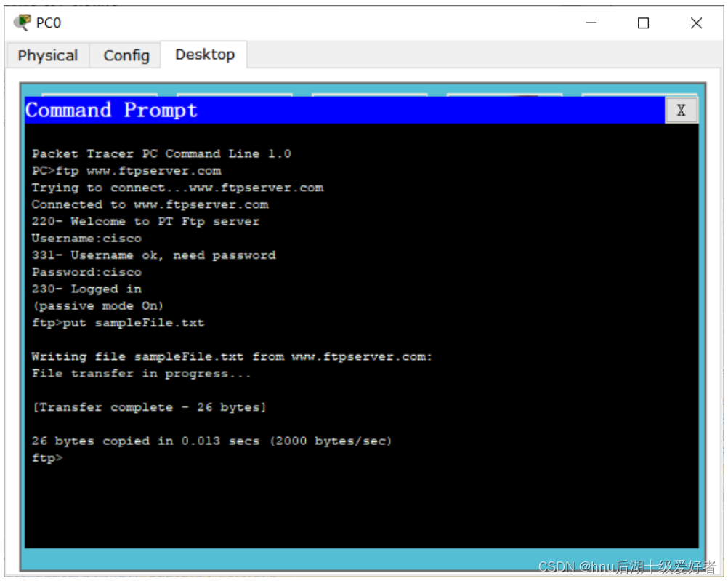Image resolution: width=728 pixels, height=581 pixels.
Task: Click 'ftp>put sampleFile.txt' command line
Action: click(118, 323)
